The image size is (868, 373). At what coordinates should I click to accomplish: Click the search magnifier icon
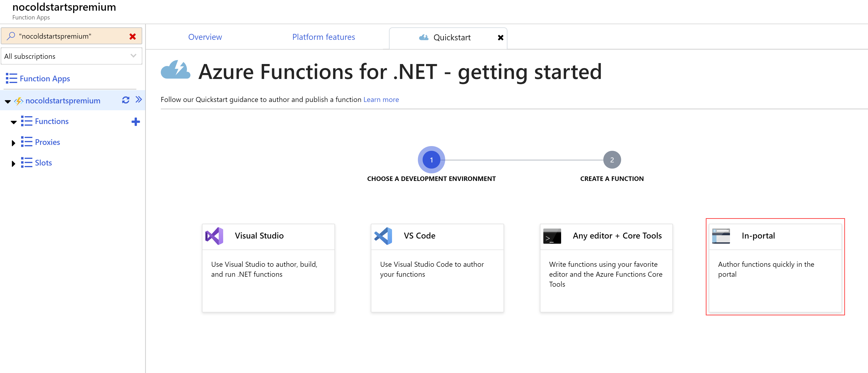pos(11,36)
